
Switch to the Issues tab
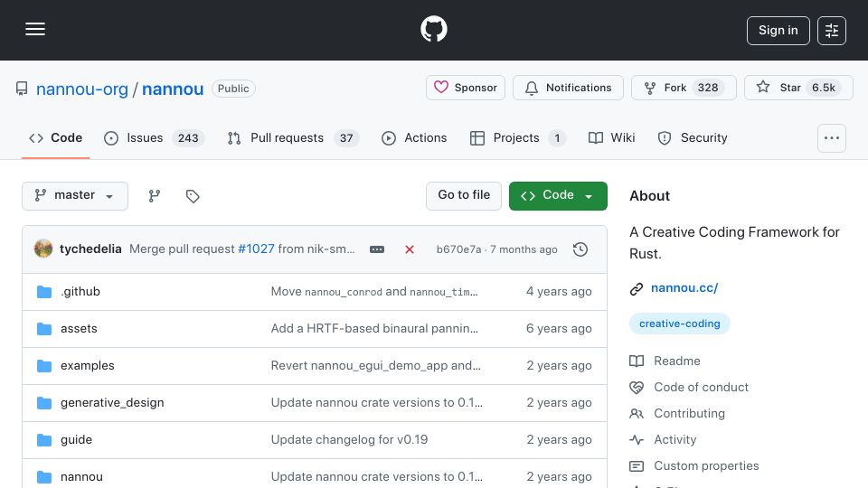(x=154, y=137)
